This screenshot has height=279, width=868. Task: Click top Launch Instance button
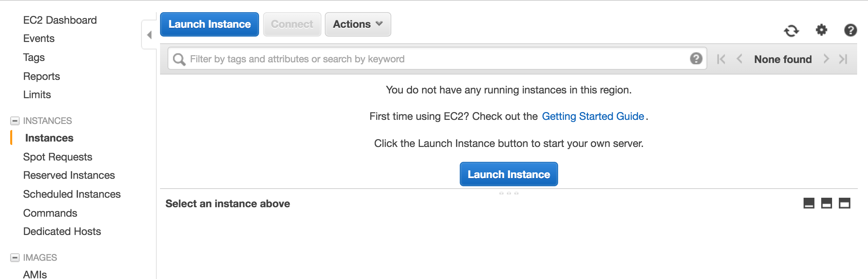(x=210, y=24)
